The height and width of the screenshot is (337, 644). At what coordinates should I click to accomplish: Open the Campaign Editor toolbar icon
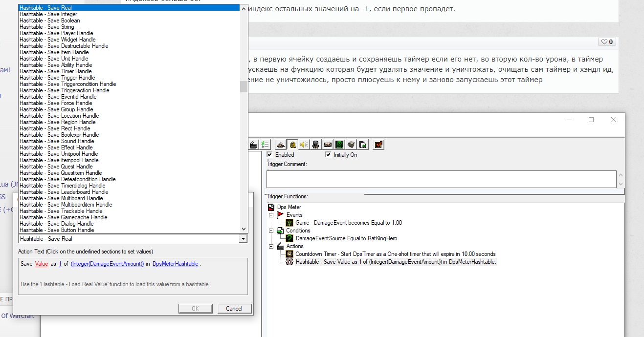(327, 144)
